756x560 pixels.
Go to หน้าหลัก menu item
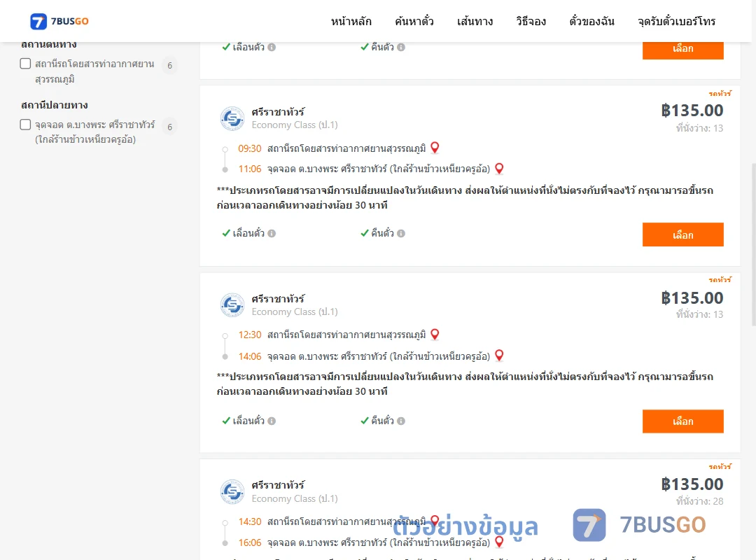pyautogui.click(x=351, y=21)
